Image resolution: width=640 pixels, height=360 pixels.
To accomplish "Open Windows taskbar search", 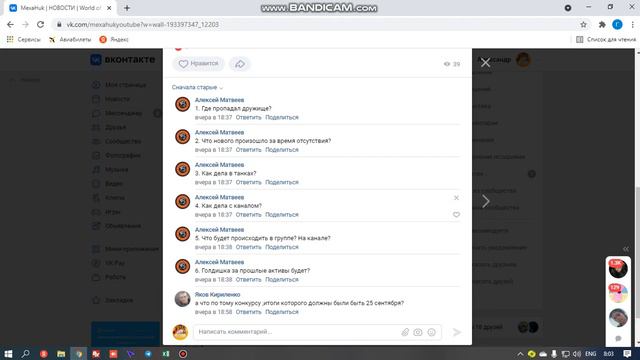I will 25,354.
